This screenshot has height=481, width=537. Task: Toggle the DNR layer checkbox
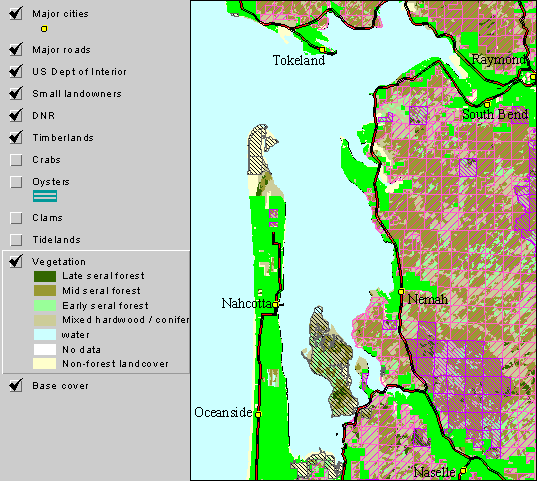[16, 115]
